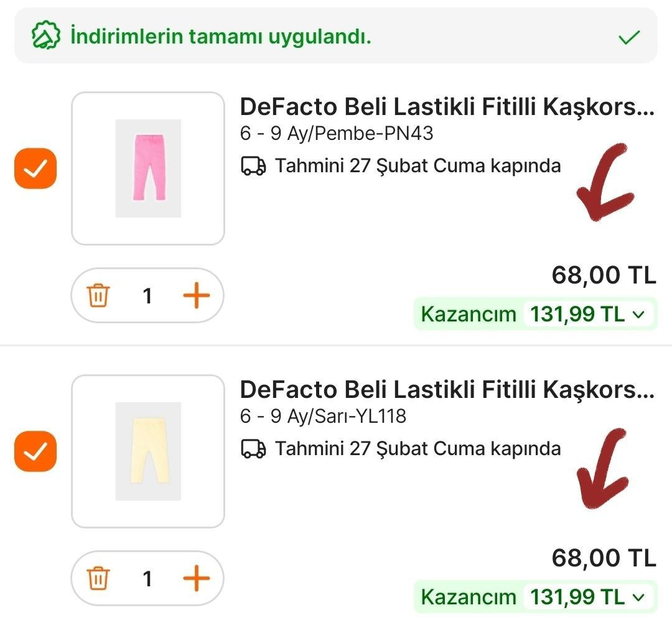The width and height of the screenshot is (672, 623).
Task: Tap the green discount badge icon
Action: pyautogui.click(x=46, y=37)
